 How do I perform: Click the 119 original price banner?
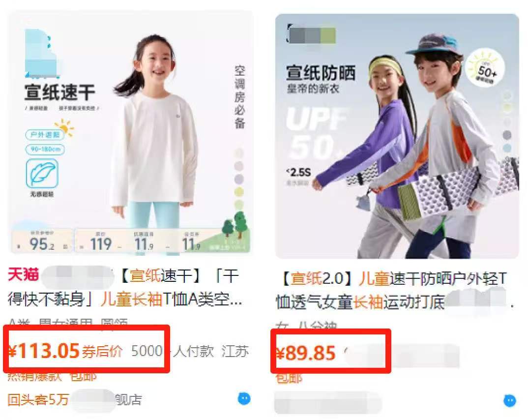[x=101, y=244]
